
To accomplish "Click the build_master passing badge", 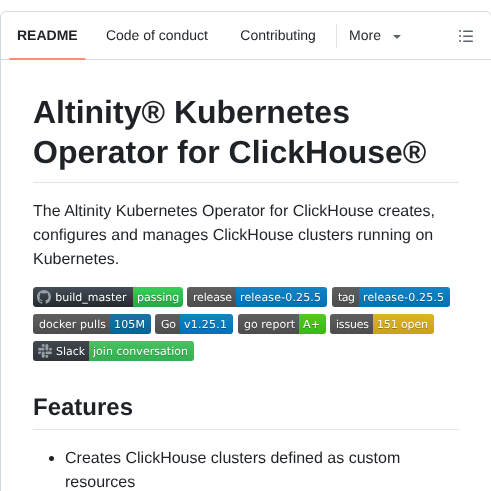I will (108, 297).
